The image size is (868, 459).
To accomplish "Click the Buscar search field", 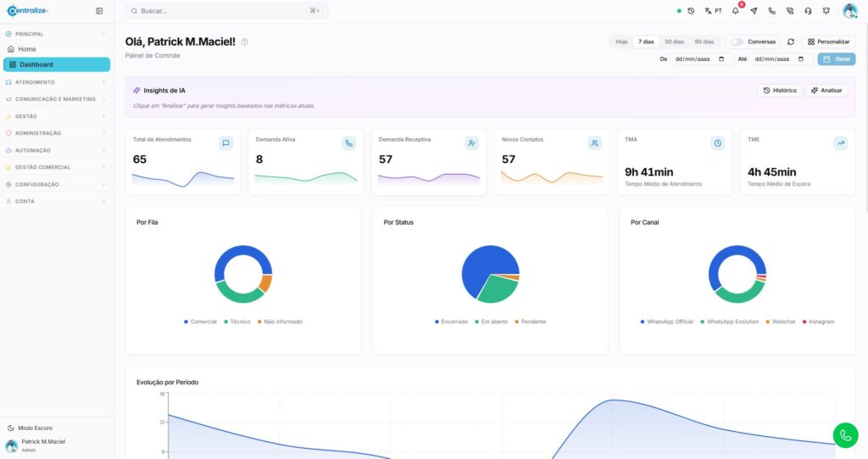I will (x=226, y=10).
